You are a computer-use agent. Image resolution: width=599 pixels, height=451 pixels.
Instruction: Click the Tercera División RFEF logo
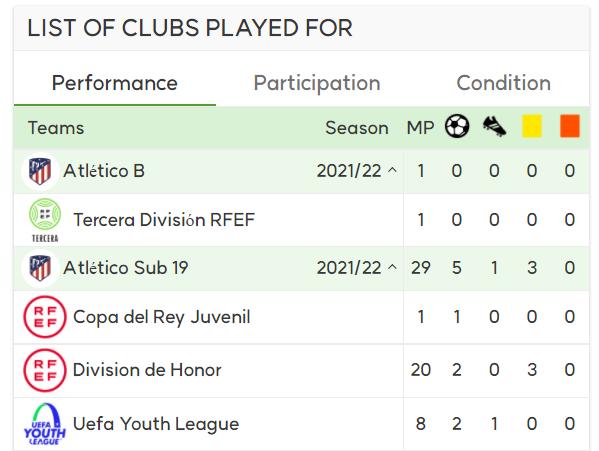(x=45, y=220)
